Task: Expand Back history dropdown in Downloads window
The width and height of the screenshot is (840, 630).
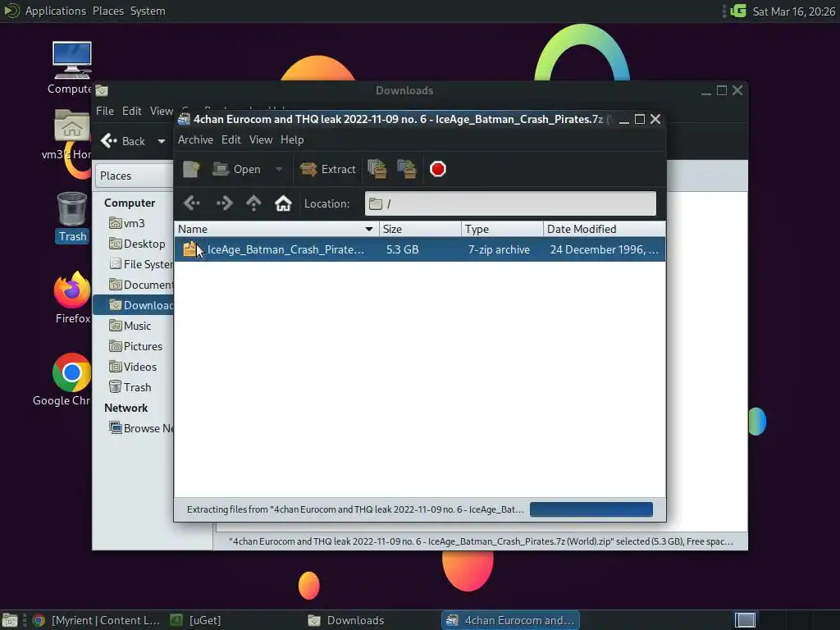Action: coord(162,141)
